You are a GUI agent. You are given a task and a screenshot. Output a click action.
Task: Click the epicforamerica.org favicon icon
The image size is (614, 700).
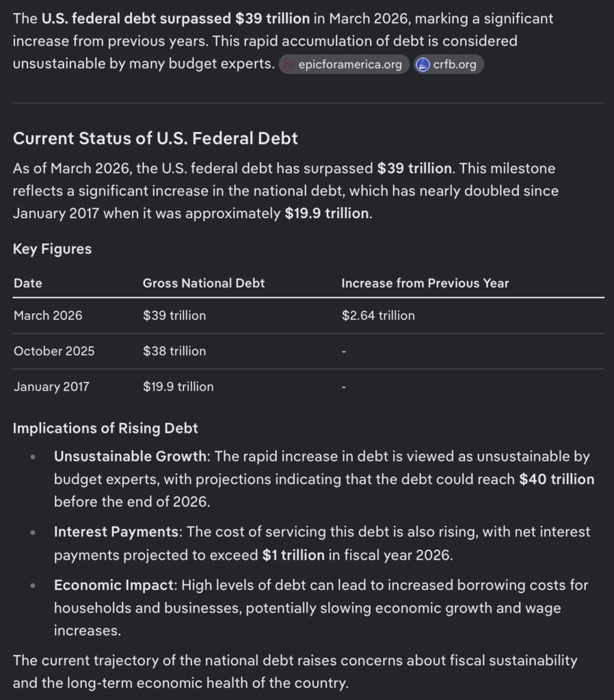tap(289, 65)
